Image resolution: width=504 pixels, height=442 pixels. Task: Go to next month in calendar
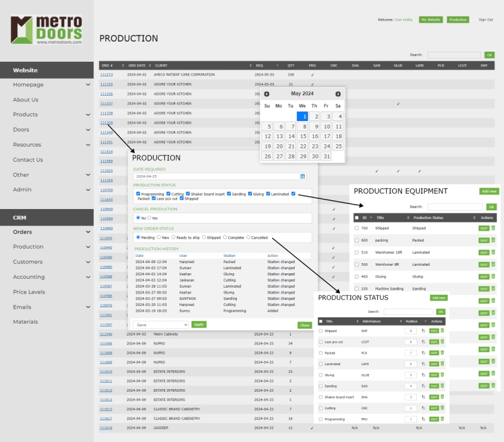(338, 94)
